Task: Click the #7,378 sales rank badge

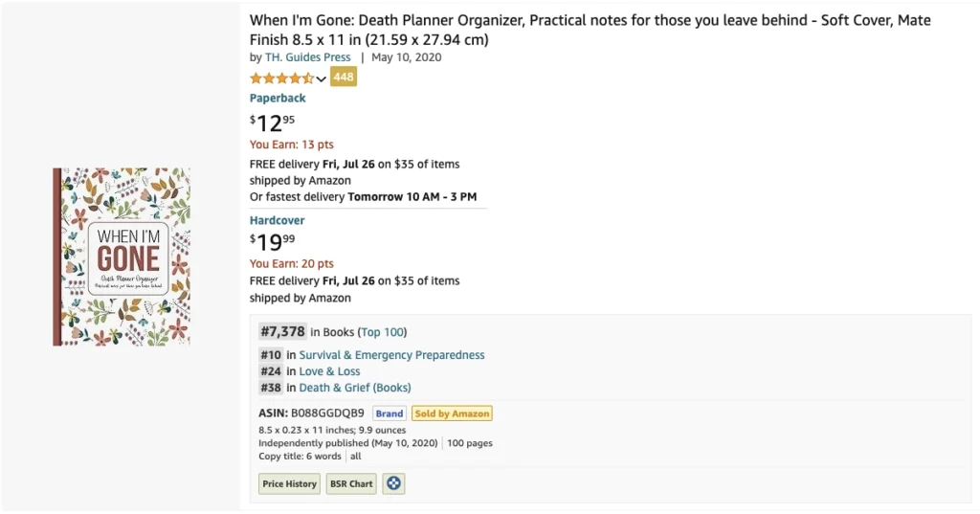Action: click(282, 331)
